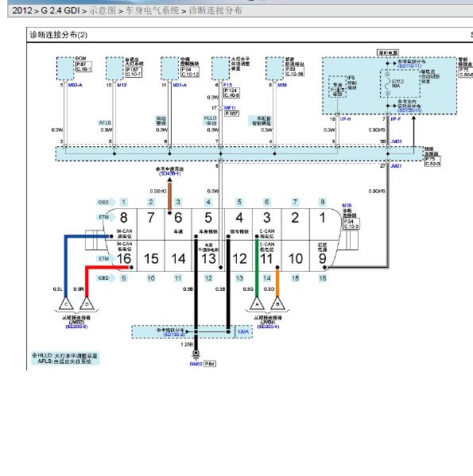This screenshot has width=473, height=476.
Task: Follow the SD200-4 reference link
Action: tap(268, 327)
